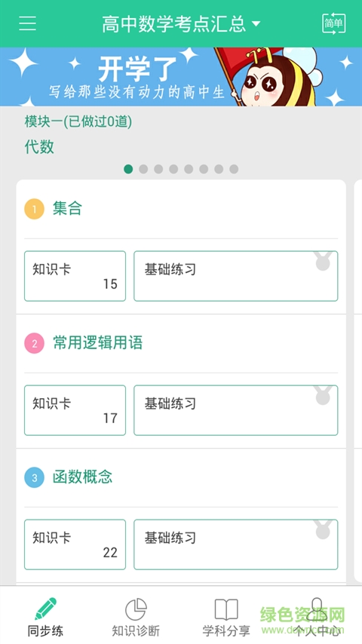Image resolution: width=362 pixels, height=644 pixels.
Task: Select the second module page dot
Action: click(143, 169)
